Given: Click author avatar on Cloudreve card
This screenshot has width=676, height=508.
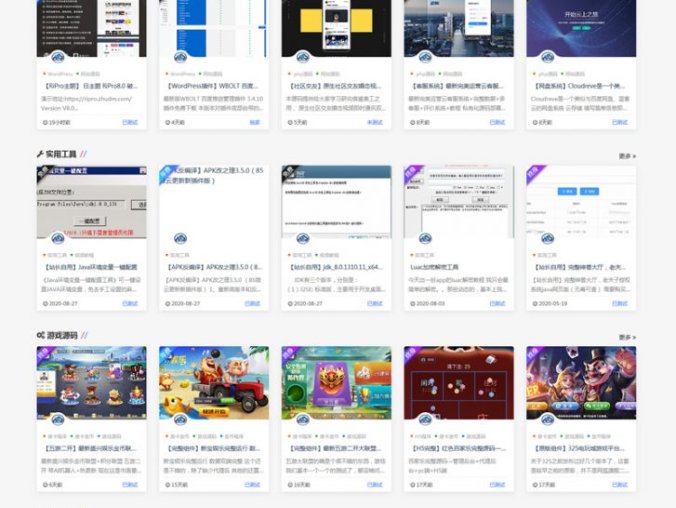Looking at the screenshot, I should [548, 57].
